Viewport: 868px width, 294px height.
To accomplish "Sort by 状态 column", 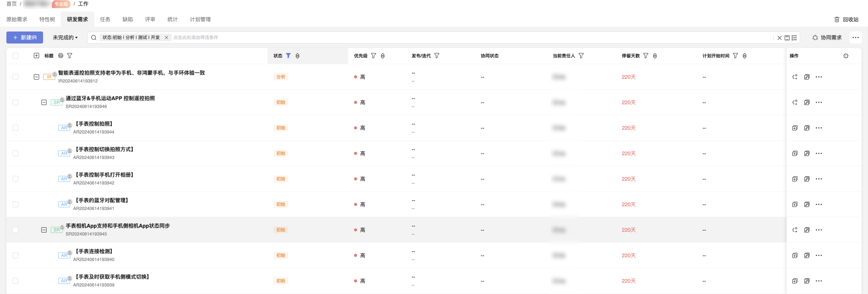I will click(x=298, y=56).
